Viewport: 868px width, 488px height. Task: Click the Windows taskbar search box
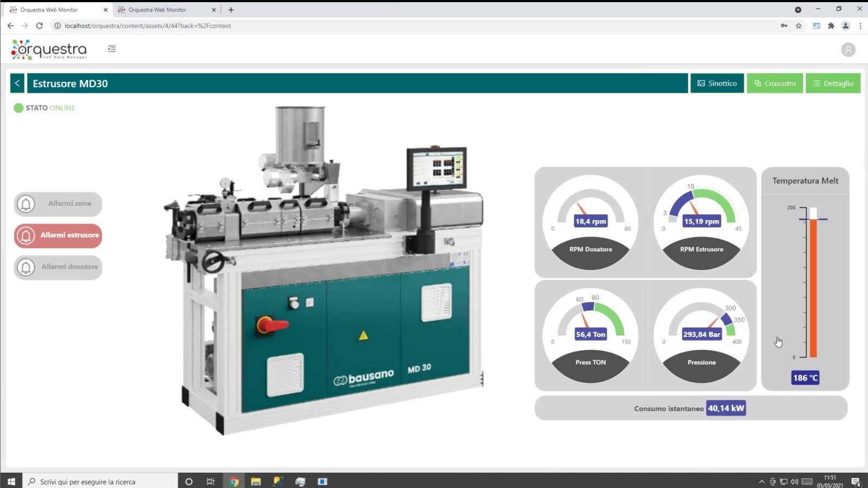(100, 481)
